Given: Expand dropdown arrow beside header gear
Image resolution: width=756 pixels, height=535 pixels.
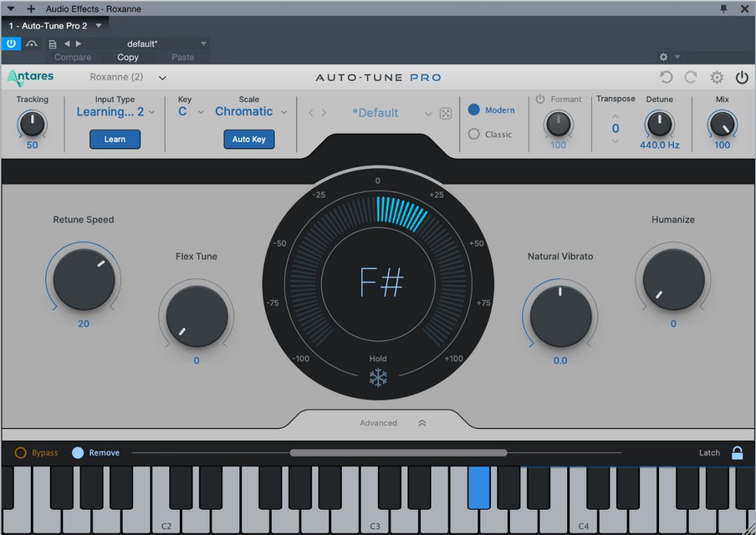Looking at the screenshot, I should click(x=677, y=57).
